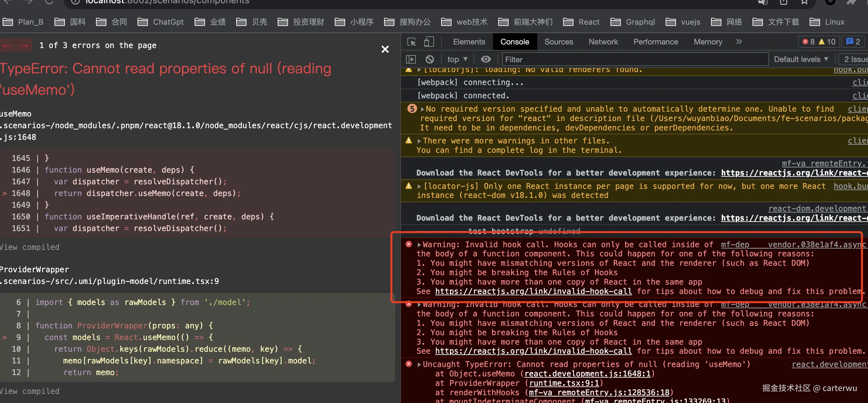Close the error overlay with X

tap(385, 49)
